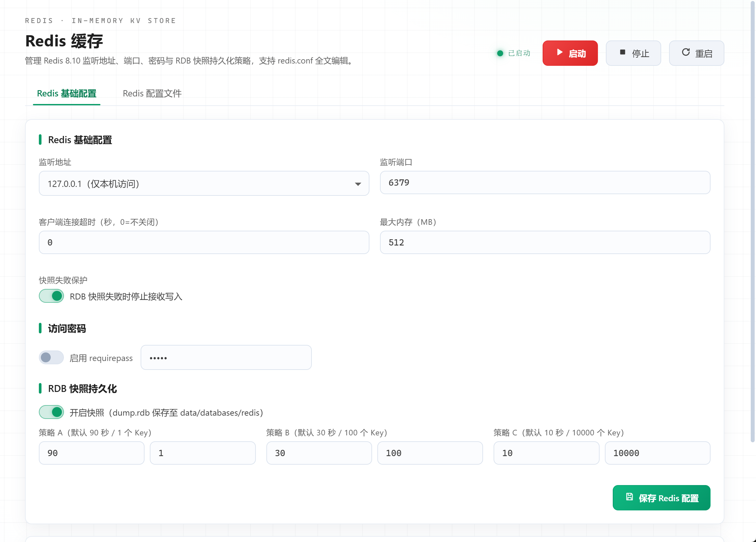Click the 停止 stop button

click(x=633, y=53)
